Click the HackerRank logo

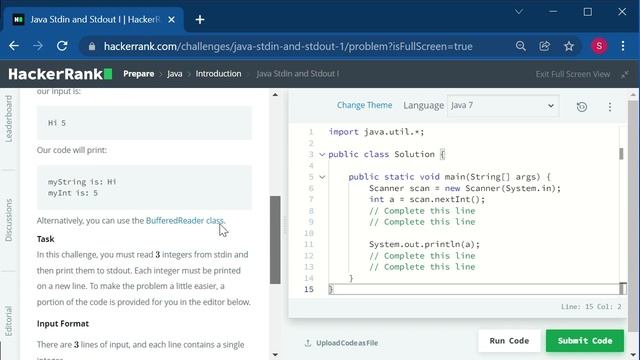(60, 74)
